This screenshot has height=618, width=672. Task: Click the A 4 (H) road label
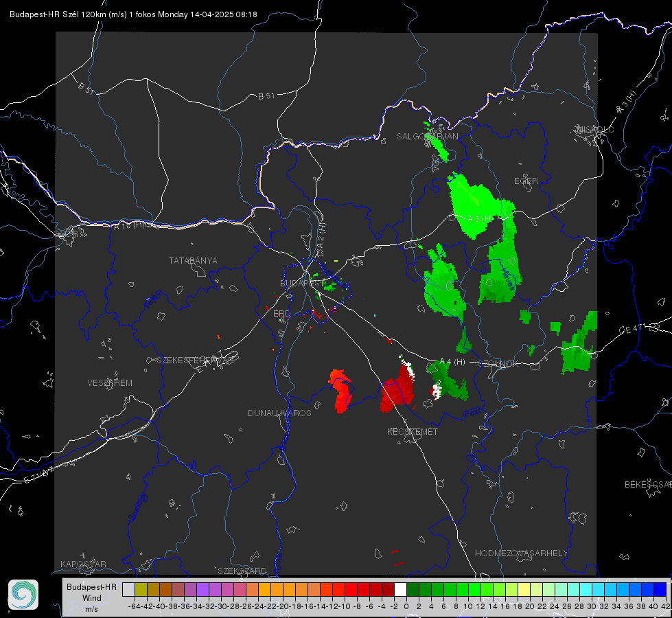[x=452, y=362]
